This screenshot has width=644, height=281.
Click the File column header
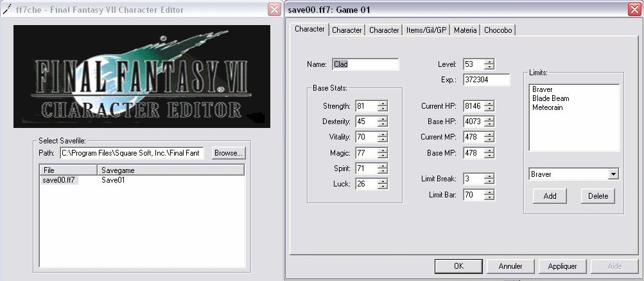pos(68,170)
